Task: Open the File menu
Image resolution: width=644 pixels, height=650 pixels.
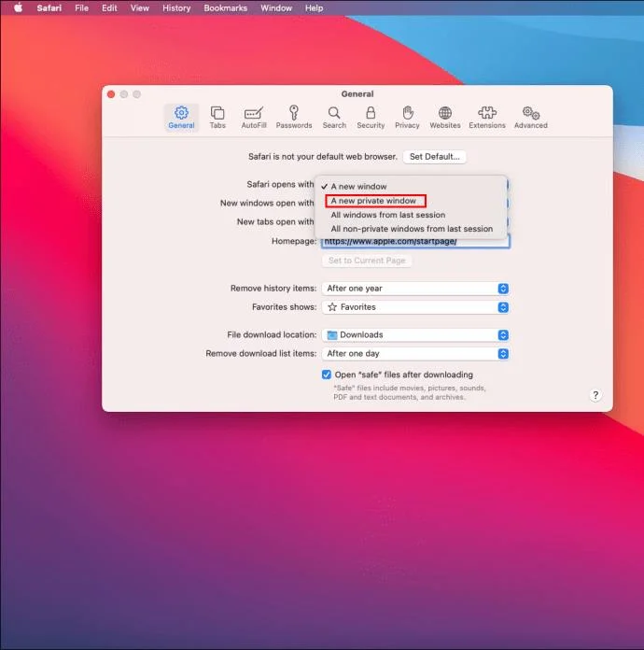Action: 81,7
